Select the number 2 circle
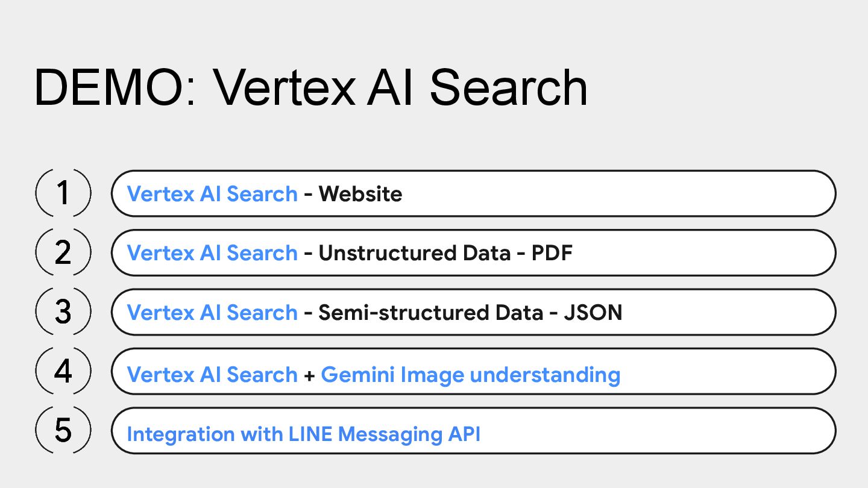 point(63,252)
